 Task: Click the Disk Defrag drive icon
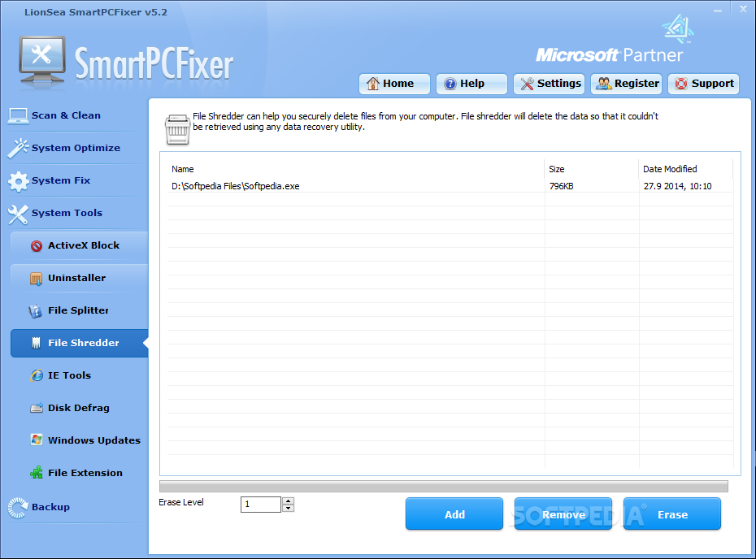37,408
